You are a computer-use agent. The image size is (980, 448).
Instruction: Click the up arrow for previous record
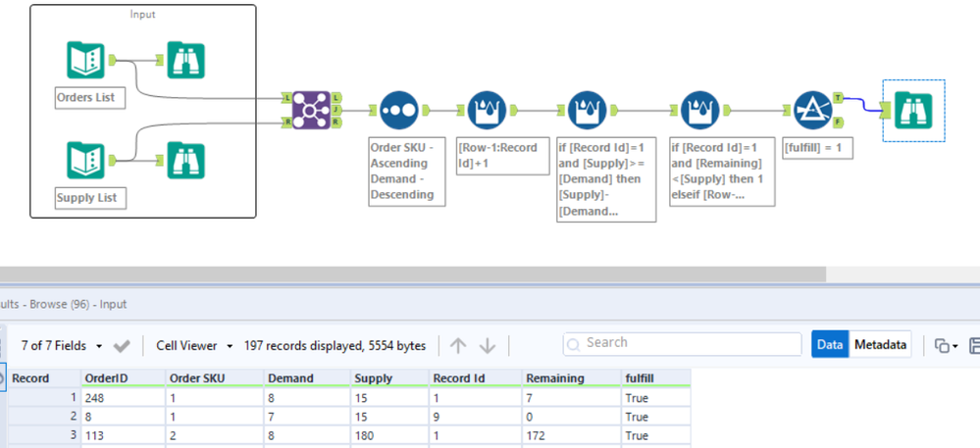458,345
